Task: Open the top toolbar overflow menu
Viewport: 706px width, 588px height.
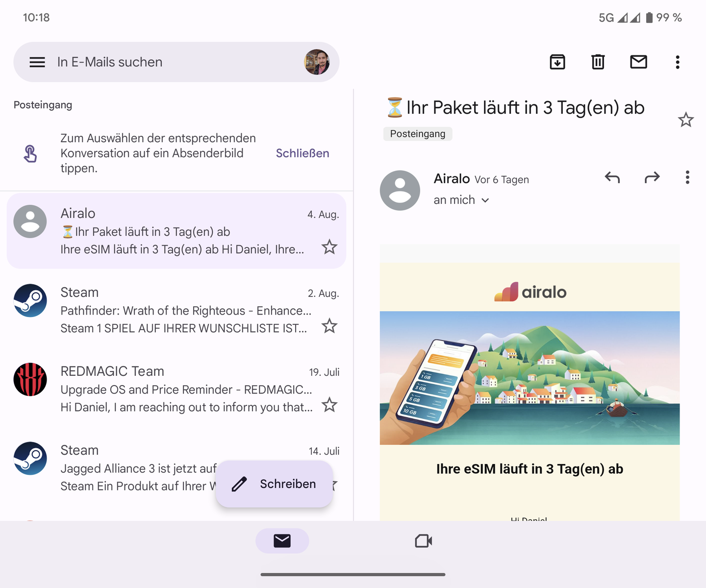Action: pyautogui.click(x=678, y=62)
